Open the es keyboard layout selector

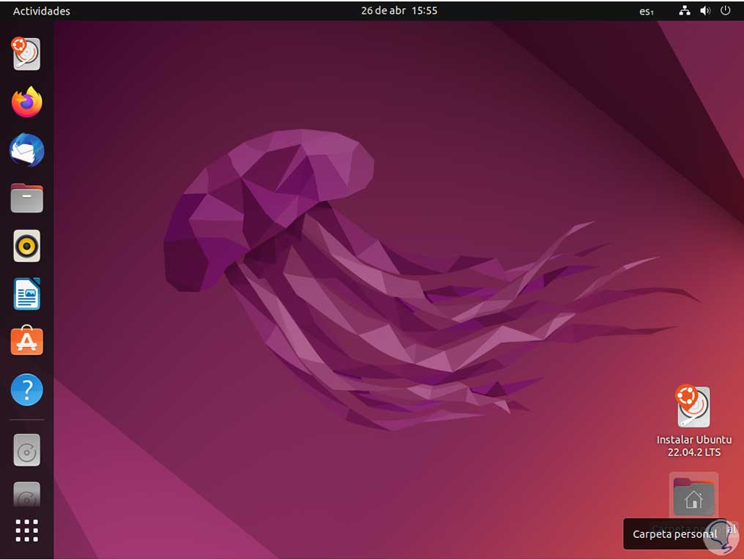point(647,11)
